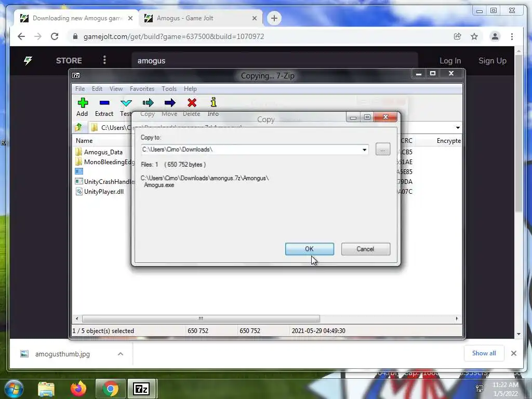
Task: Click the Test checkmark icon in 7-Zip
Action: point(126,103)
